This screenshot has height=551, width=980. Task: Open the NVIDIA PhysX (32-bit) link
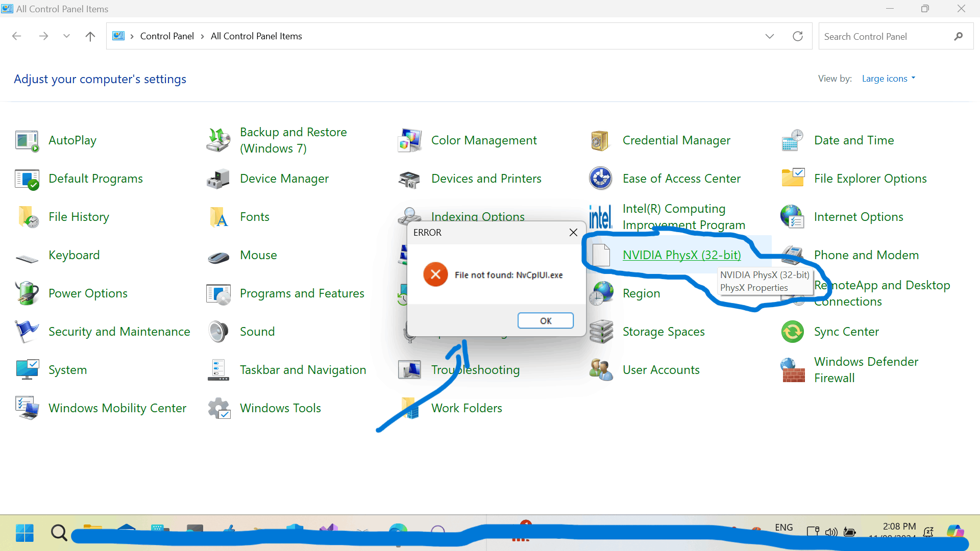681,255
